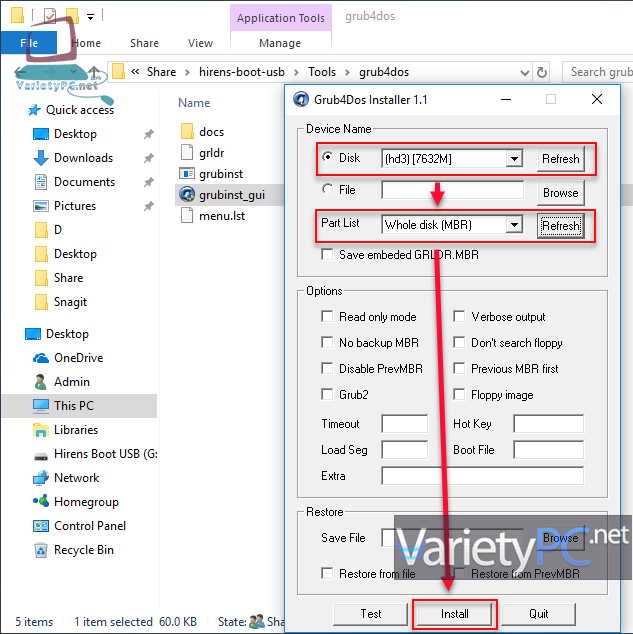Screen dimensions: 633x634
Task: Click Refresh next to Disk field
Action: (561, 159)
